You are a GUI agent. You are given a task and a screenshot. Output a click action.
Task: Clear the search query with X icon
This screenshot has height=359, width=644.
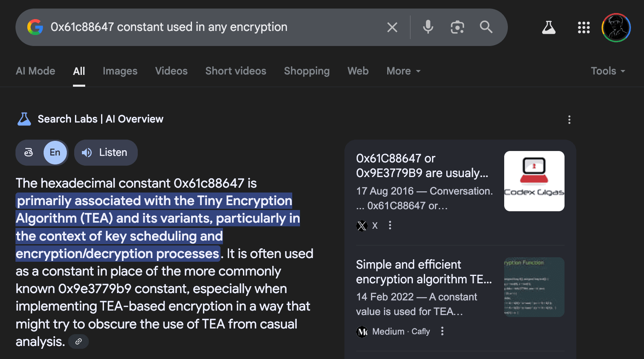point(392,27)
